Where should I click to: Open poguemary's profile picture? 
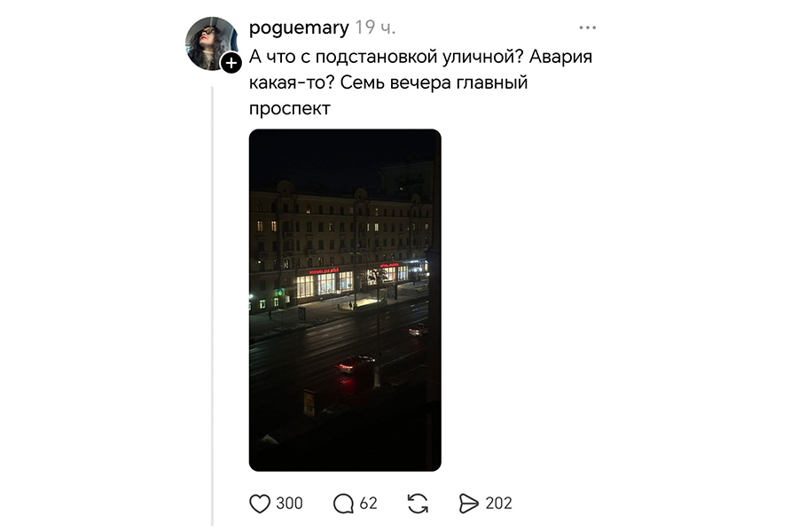coord(211,43)
